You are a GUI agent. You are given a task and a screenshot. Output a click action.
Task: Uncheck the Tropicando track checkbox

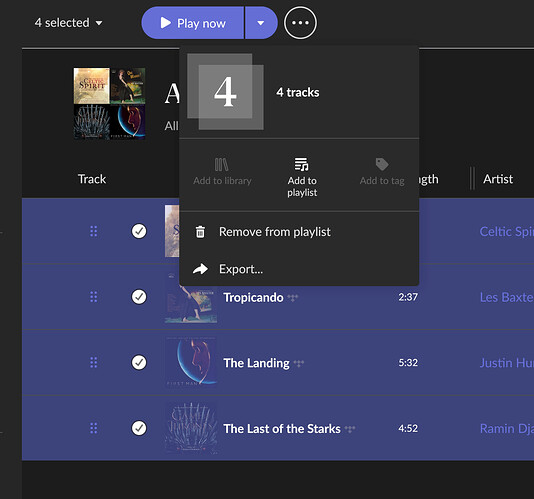(139, 297)
